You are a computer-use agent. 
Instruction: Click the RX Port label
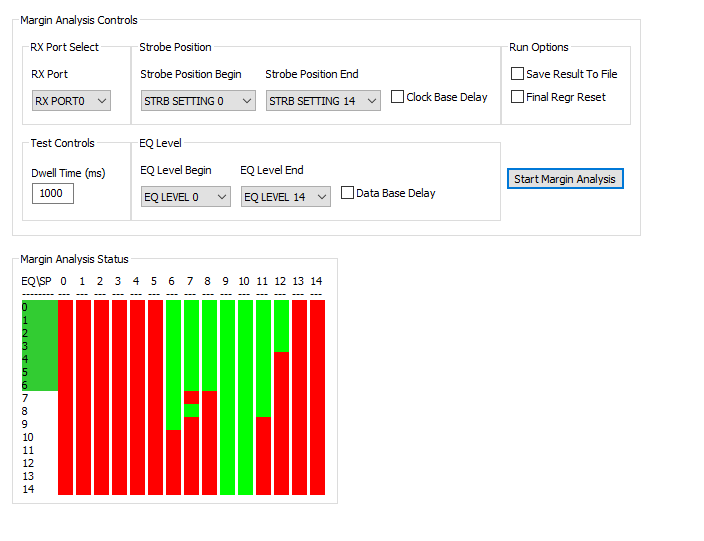[x=49, y=74]
